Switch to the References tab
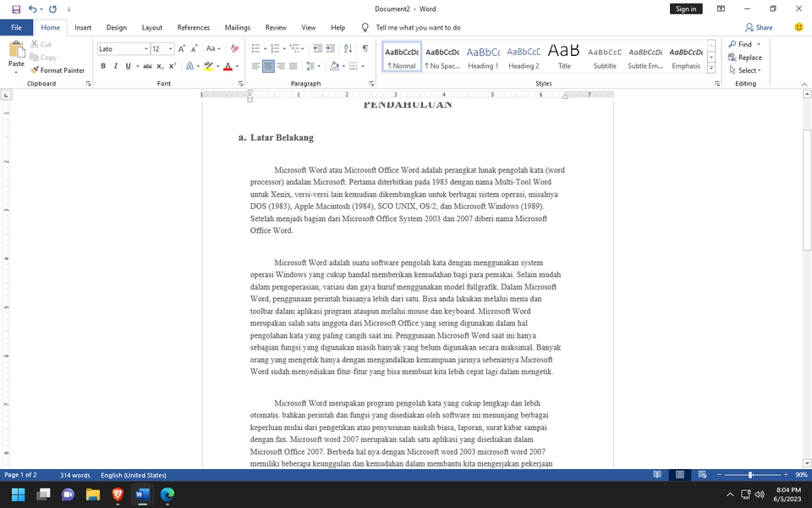The image size is (812, 508). tap(193, 27)
